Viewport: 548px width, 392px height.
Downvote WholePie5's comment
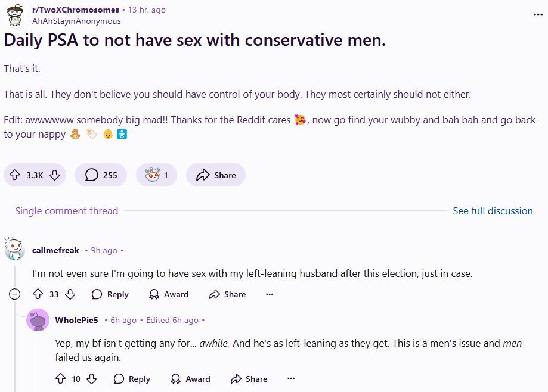92,379
